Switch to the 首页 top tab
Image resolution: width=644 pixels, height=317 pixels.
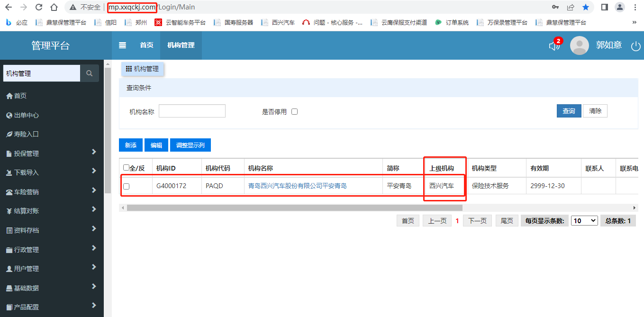tap(146, 45)
